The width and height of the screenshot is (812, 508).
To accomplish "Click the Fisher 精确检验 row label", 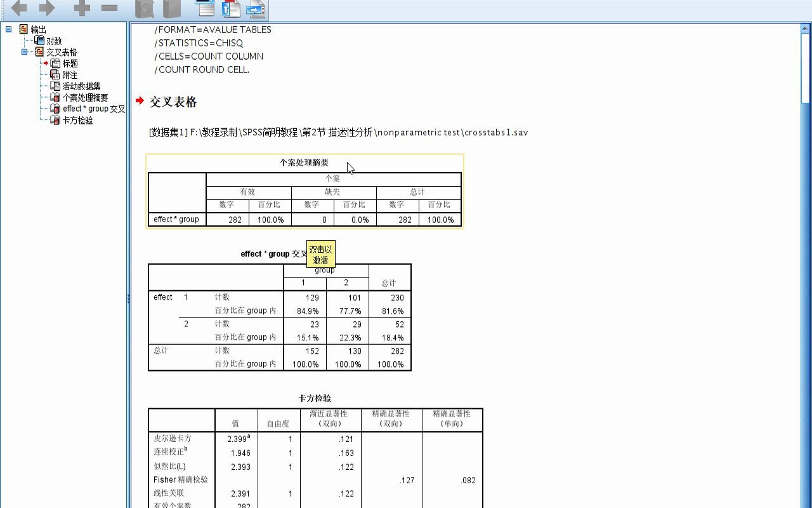I will tap(180, 480).
